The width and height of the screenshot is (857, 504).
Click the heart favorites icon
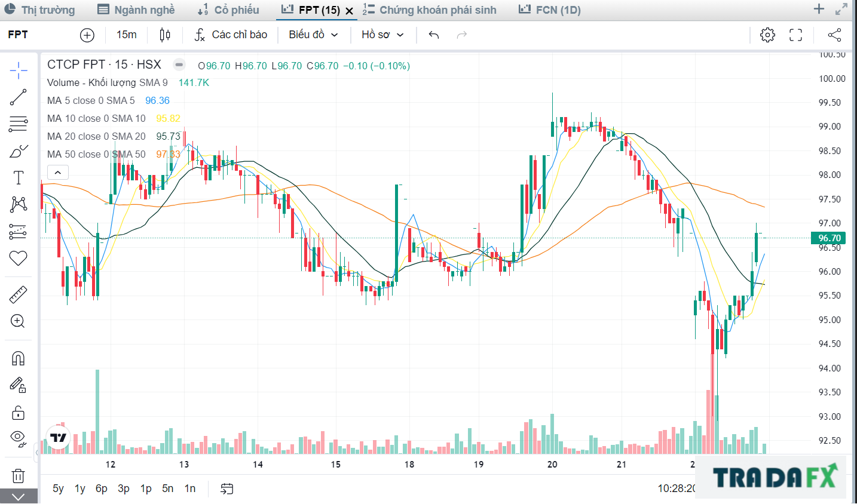19,258
